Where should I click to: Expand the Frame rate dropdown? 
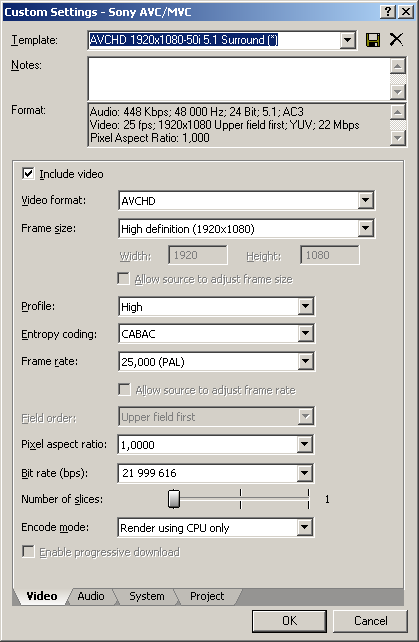[x=305, y=361]
